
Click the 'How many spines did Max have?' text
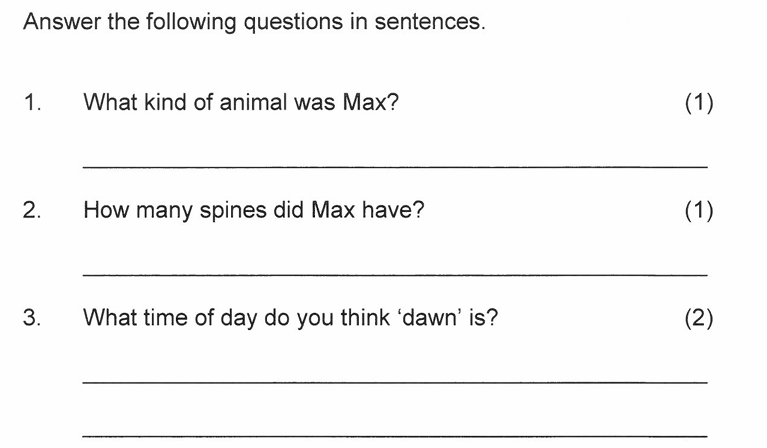pyautogui.click(x=254, y=211)
